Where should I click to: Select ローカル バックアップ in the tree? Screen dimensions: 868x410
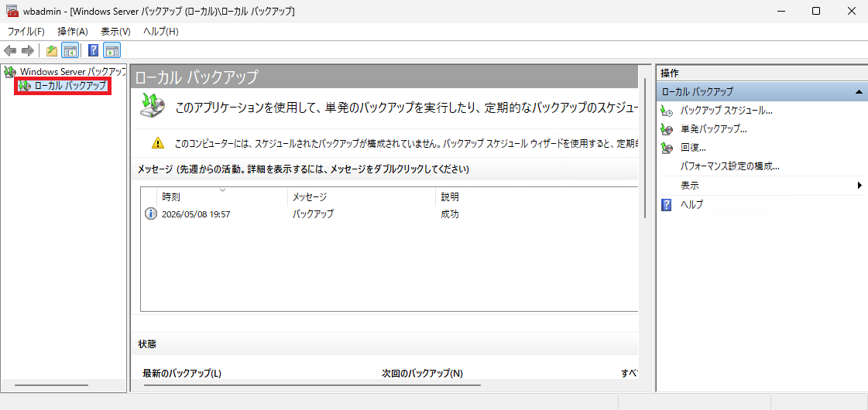[x=70, y=86]
